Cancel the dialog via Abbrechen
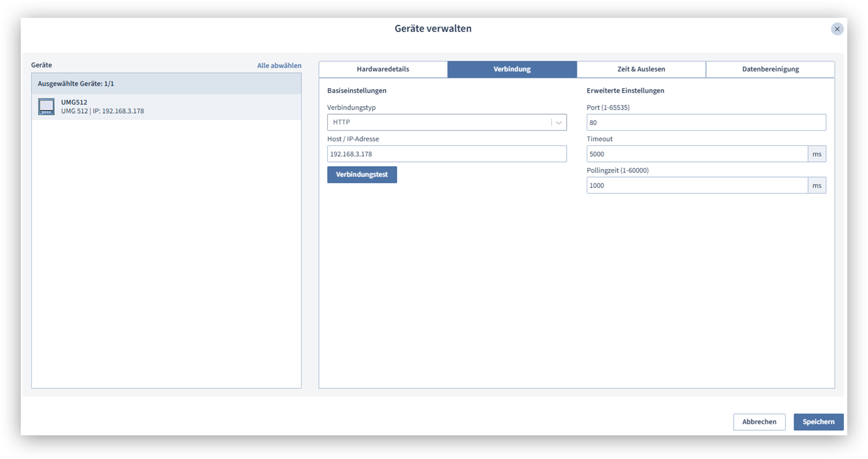Viewport: 868px width, 459px height. click(759, 422)
